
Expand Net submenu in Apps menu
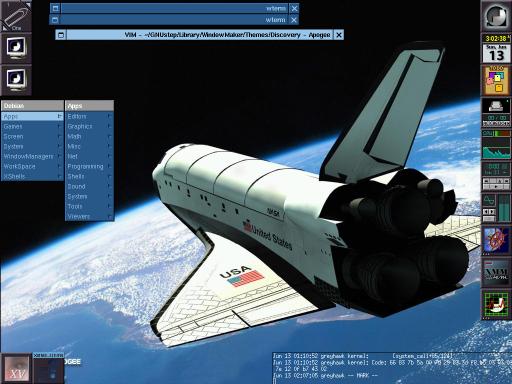click(89, 156)
